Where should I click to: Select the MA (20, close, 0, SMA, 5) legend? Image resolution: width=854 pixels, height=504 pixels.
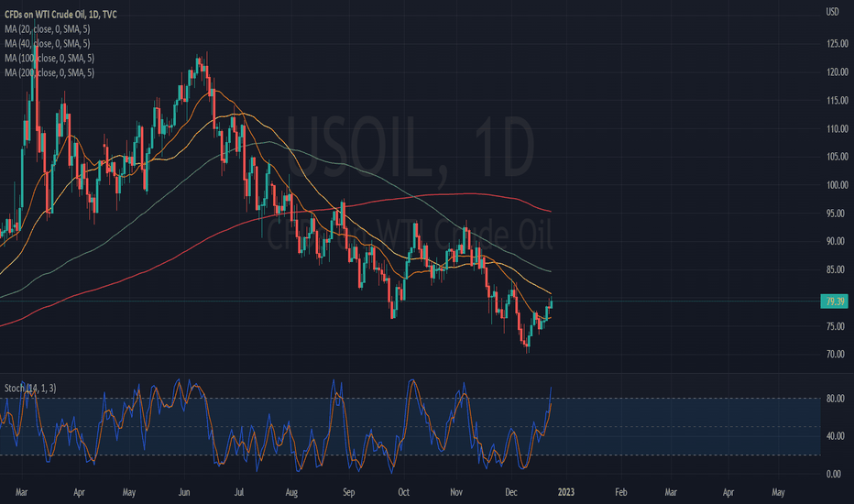48,29
